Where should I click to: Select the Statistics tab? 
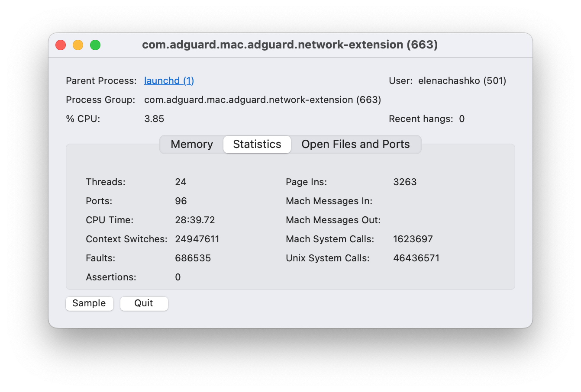point(257,144)
